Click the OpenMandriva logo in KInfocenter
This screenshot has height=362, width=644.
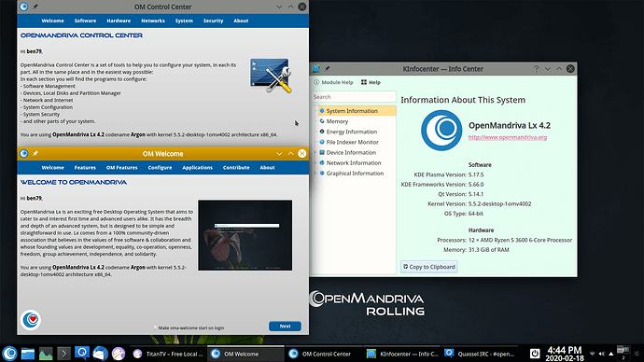pos(441,130)
